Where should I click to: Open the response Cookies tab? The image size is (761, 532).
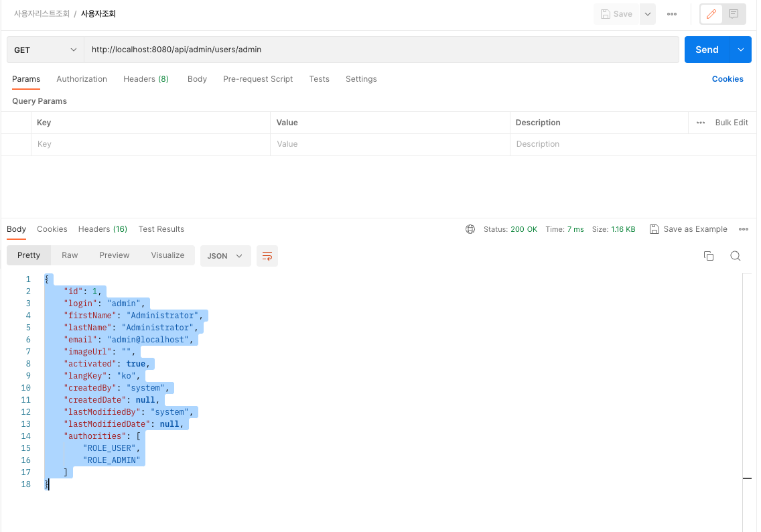[52, 229]
